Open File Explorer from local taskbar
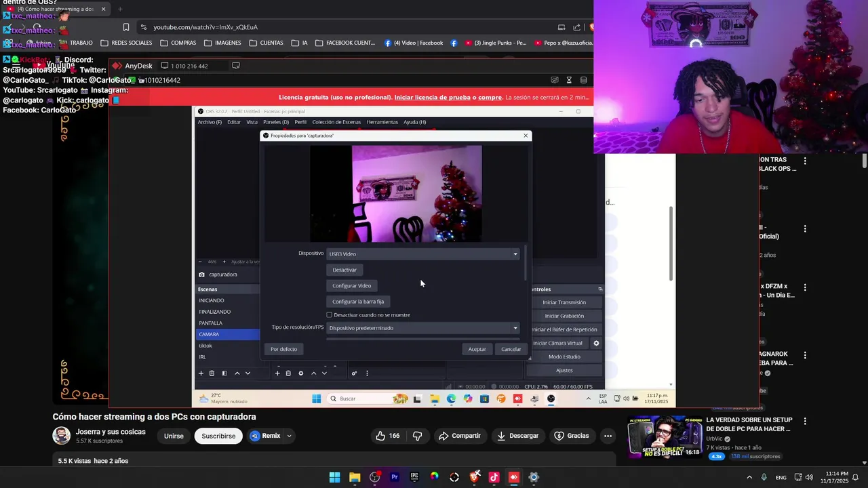This screenshot has width=868, height=488. 355,477
